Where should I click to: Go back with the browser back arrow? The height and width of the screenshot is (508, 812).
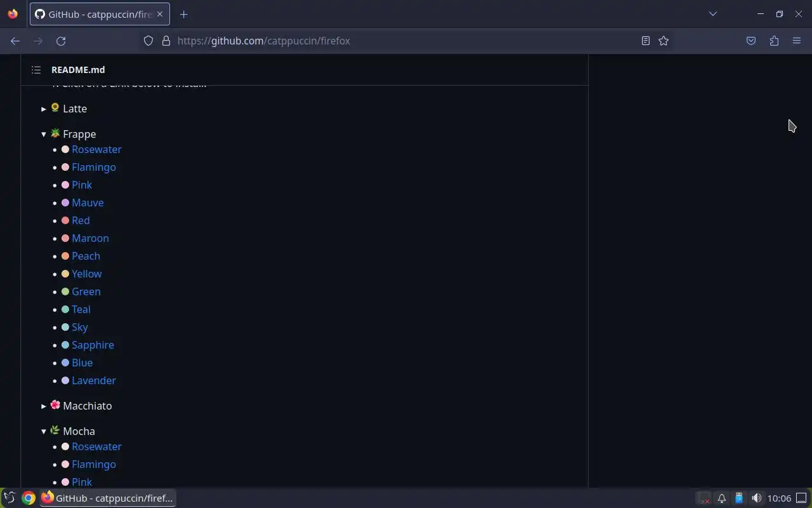[15, 41]
